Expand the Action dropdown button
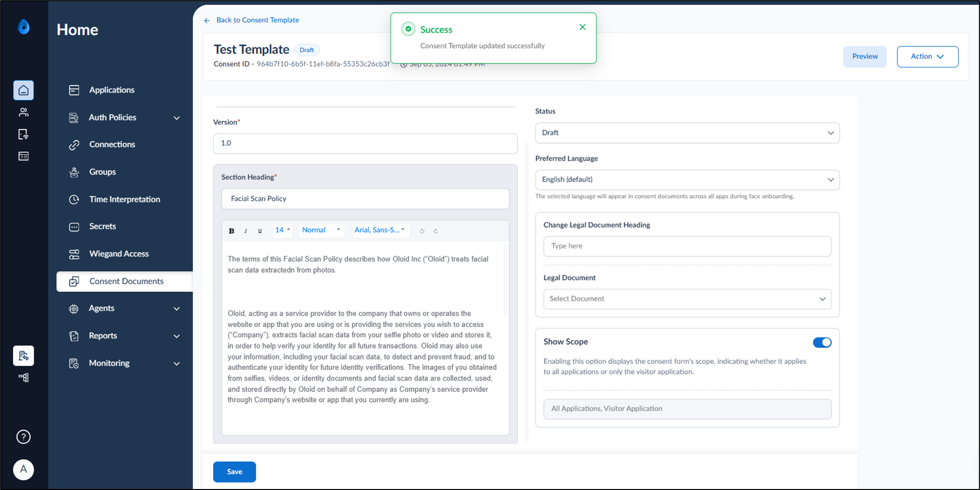This screenshot has width=980, height=490. (x=927, y=57)
